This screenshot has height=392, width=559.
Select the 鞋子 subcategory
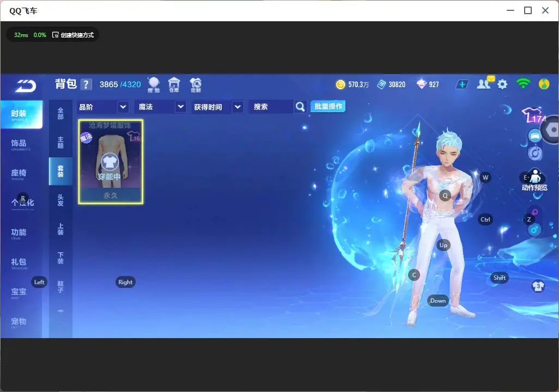(x=60, y=287)
